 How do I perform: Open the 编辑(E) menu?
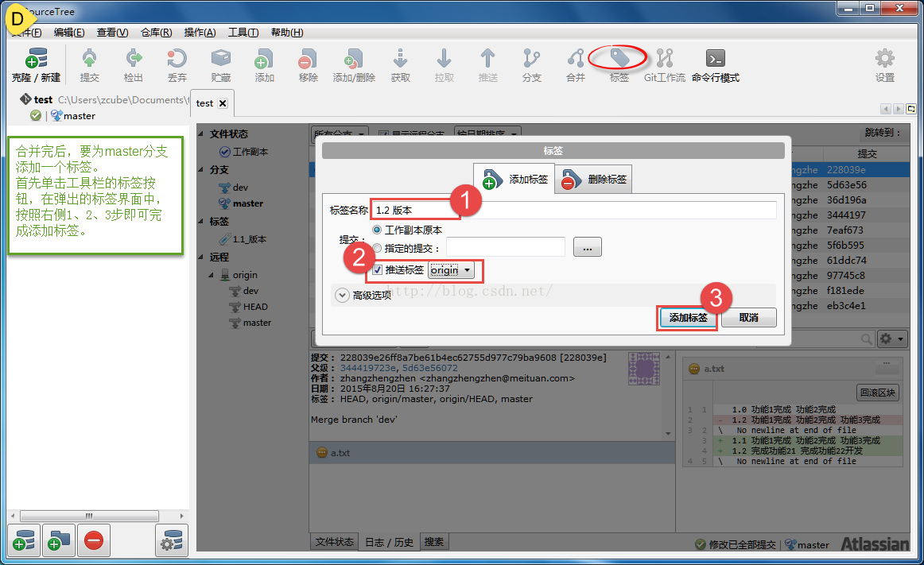(69, 33)
